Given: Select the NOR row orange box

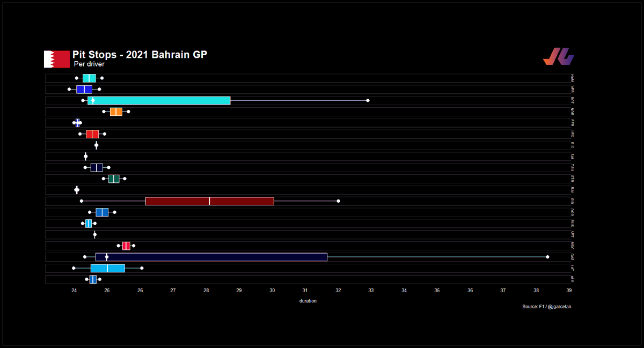Looking at the screenshot, I should [x=116, y=112].
